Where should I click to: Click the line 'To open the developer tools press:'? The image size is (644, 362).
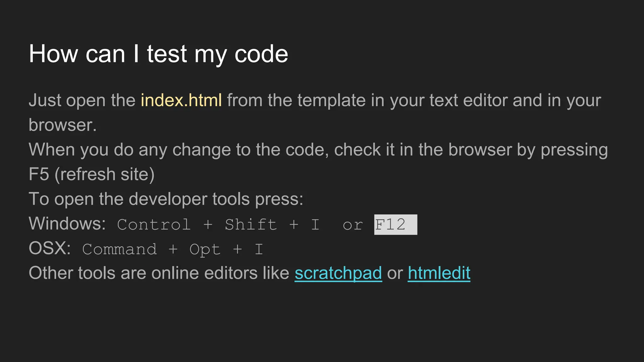tap(166, 199)
